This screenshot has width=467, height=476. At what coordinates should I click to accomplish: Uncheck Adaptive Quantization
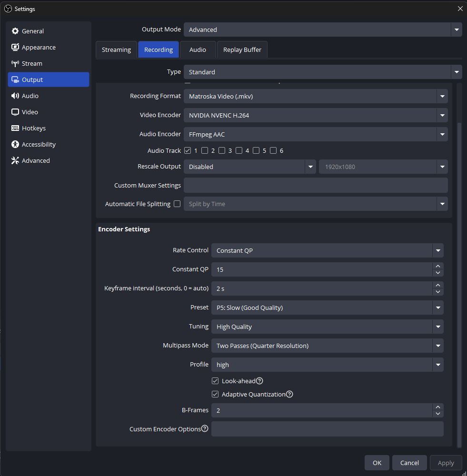click(x=215, y=394)
